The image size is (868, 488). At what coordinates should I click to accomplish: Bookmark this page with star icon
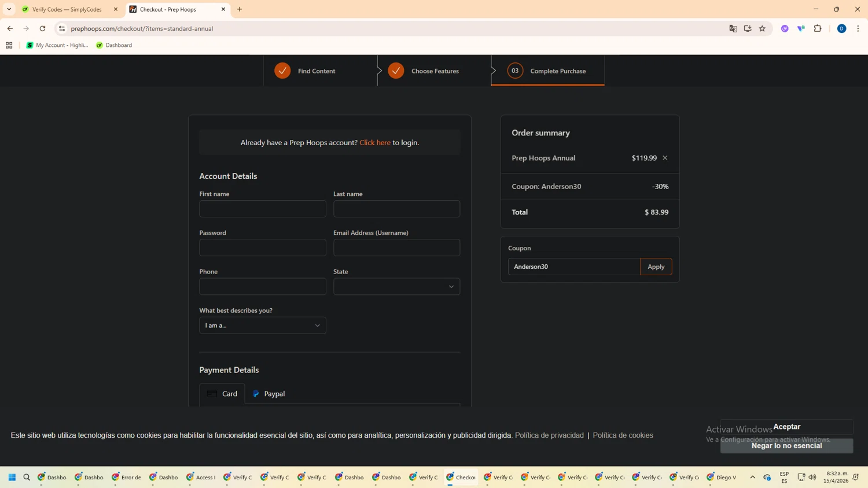pos(762,28)
